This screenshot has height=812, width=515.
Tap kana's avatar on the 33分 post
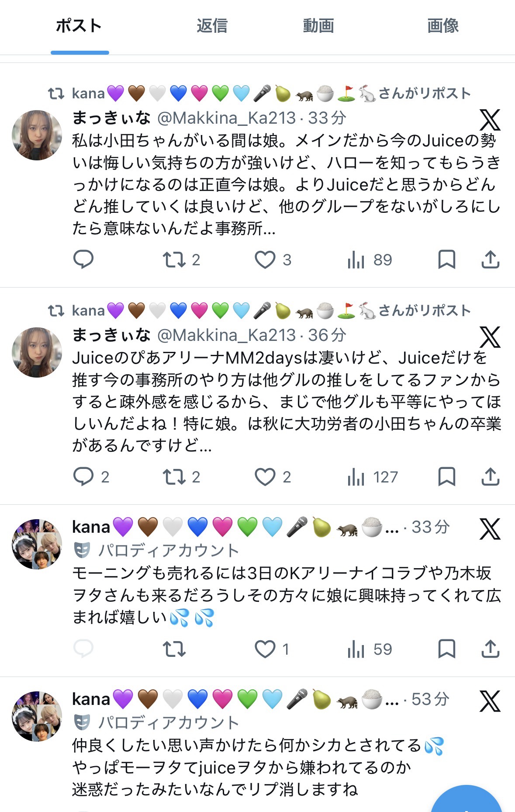pos(37,544)
